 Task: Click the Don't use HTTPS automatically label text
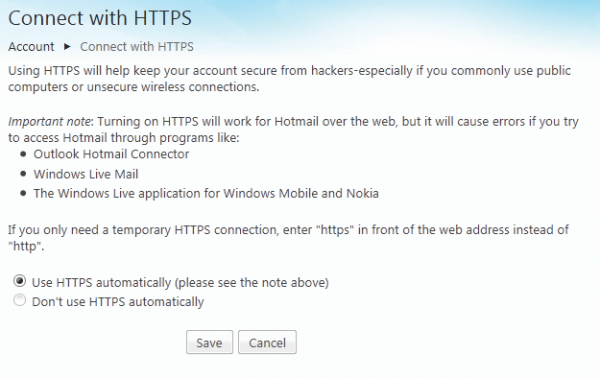coord(118,301)
